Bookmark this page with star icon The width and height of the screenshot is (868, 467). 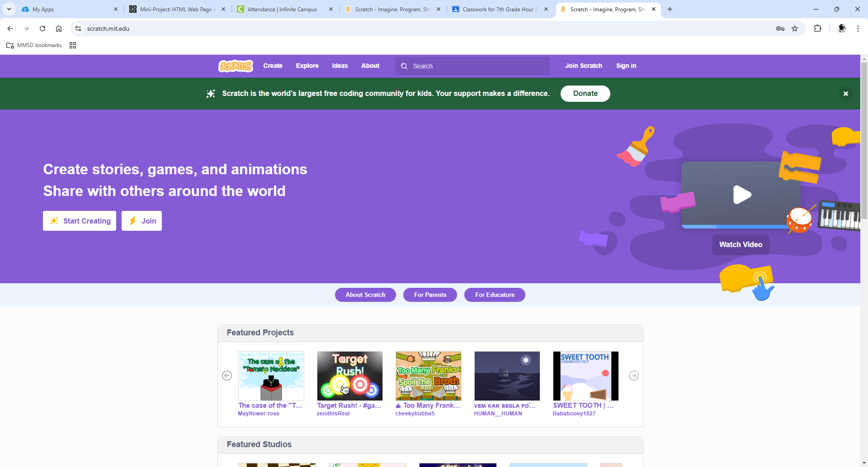click(795, 29)
